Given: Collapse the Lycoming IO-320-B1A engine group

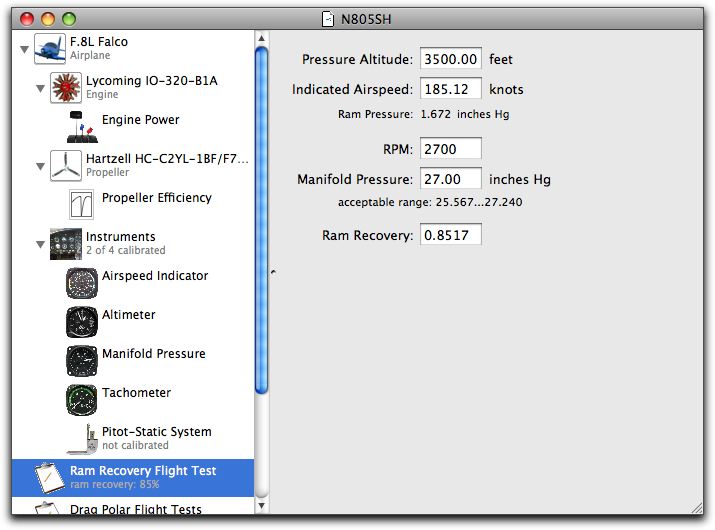Looking at the screenshot, I should click(41, 88).
